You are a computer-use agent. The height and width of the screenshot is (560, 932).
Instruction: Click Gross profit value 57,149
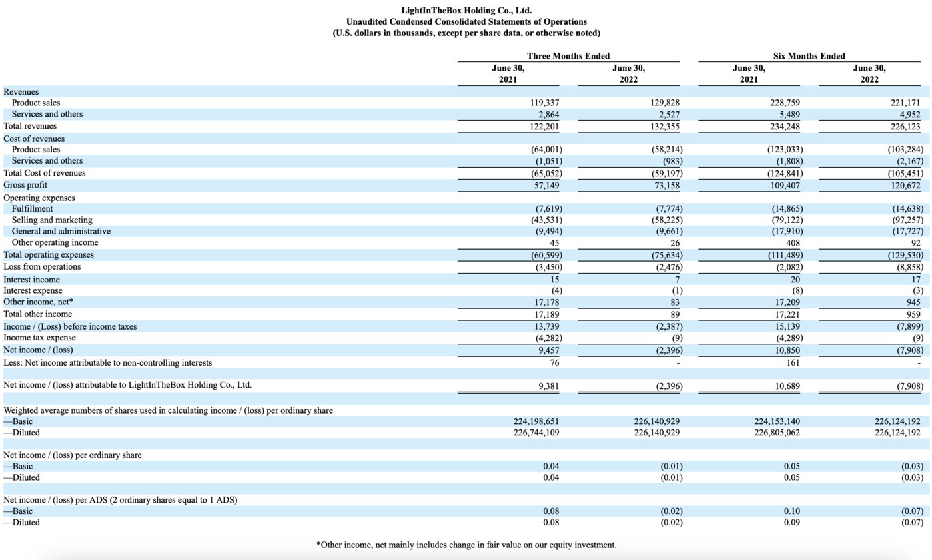(546, 186)
